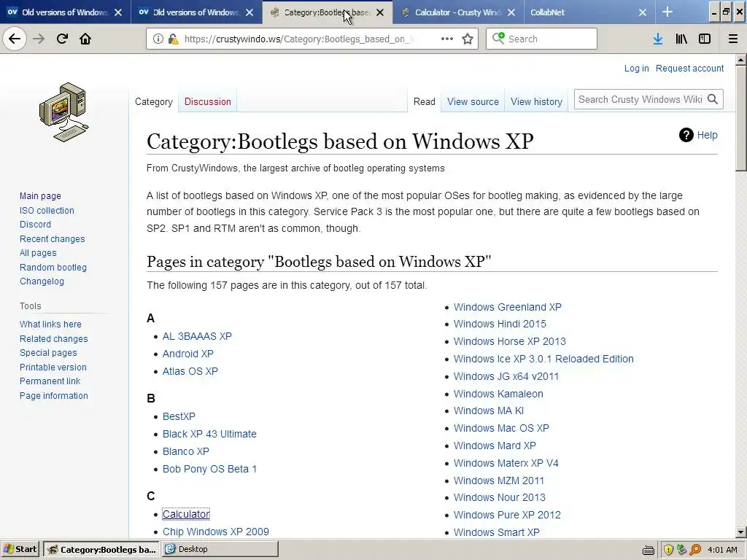
Task: Open Windows Greenland XP page
Action: (x=508, y=307)
